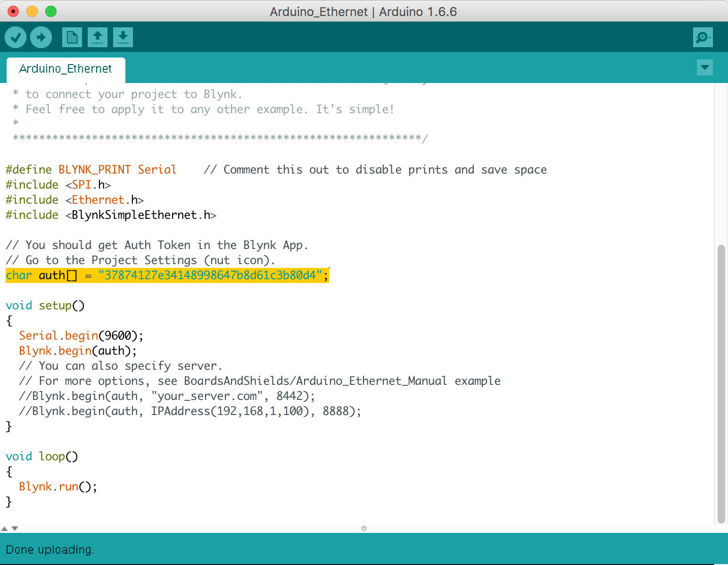The height and width of the screenshot is (565, 728).
Task: Open a sketch with the up-arrow icon
Action: (x=98, y=37)
